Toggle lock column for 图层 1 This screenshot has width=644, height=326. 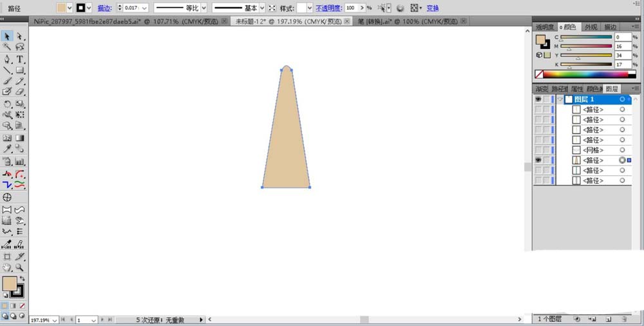(546, 99)
